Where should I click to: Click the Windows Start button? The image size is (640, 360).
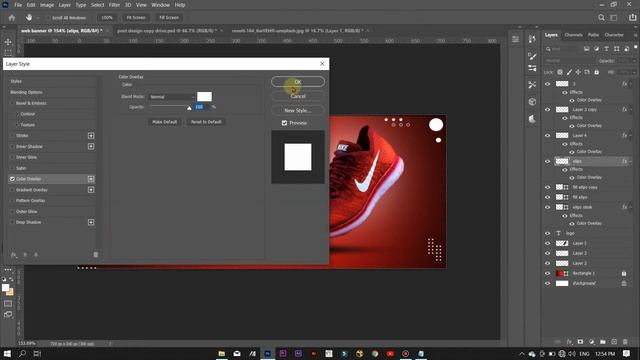tap(7, 353)
